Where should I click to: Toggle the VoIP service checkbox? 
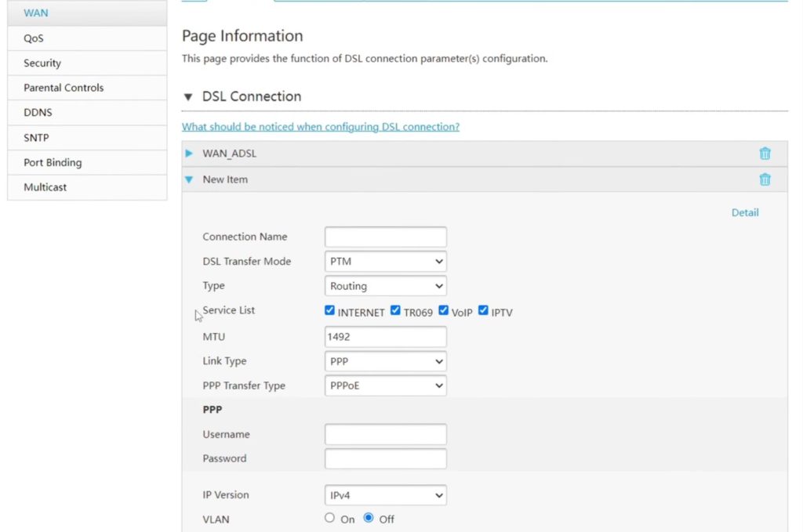(444, 311)
